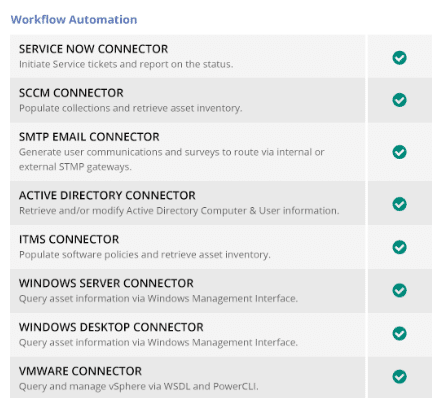
Task: Click the Windows Server Connector green checkmark
Action: (399, 290)
